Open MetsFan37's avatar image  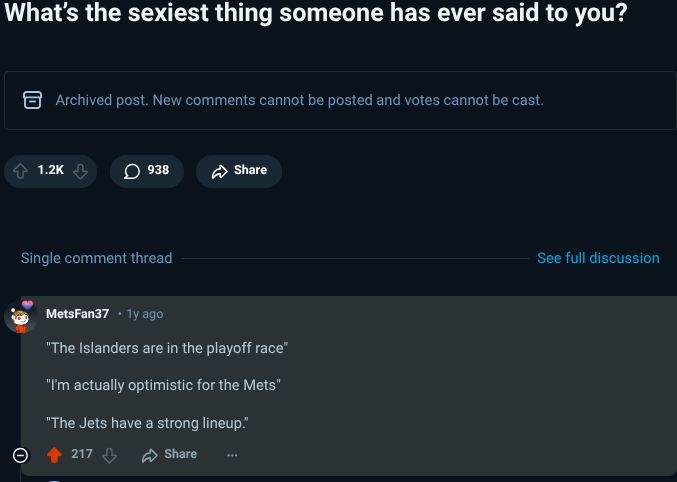(21, 316)
